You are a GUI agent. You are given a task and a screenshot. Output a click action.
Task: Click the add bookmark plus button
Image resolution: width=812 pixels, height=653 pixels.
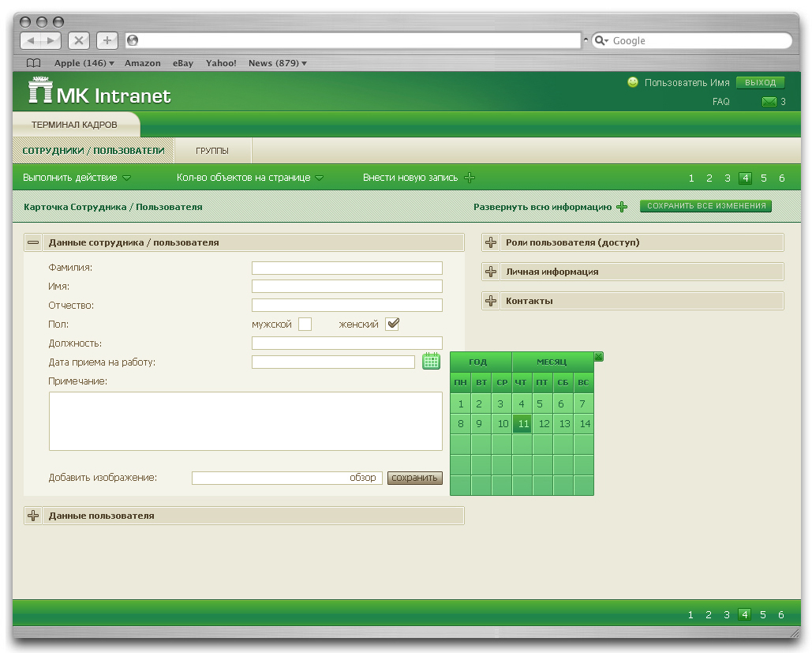pyautogui.click(x=107, y=40)
